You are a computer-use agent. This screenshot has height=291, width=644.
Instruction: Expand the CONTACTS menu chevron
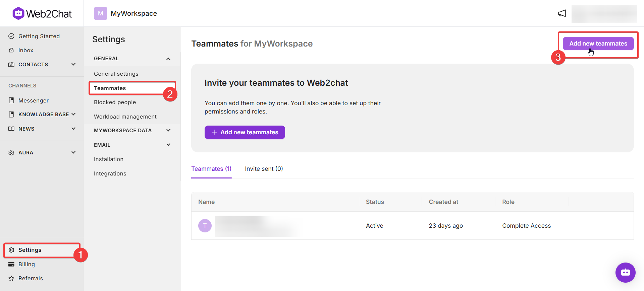(73, 64)
